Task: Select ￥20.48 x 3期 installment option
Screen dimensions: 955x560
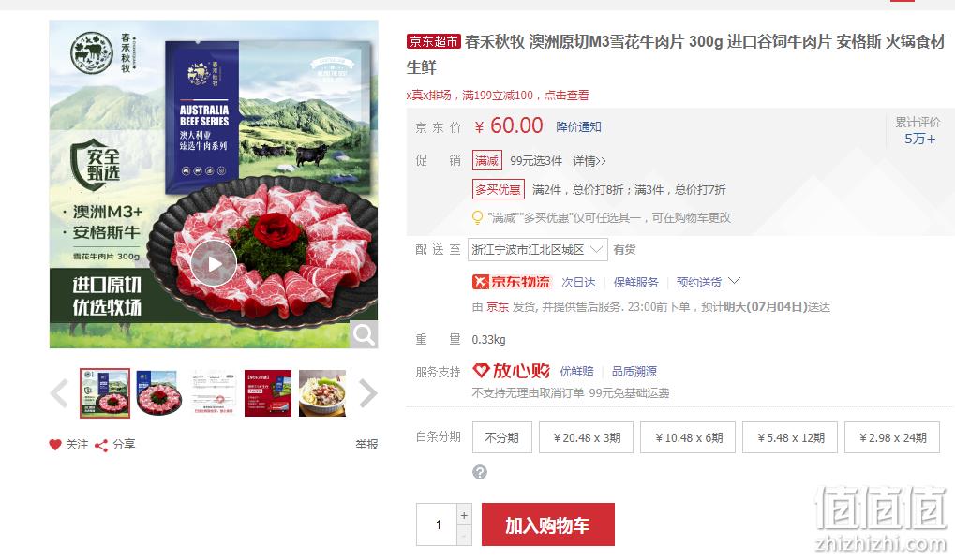Action: coord(586,437)
